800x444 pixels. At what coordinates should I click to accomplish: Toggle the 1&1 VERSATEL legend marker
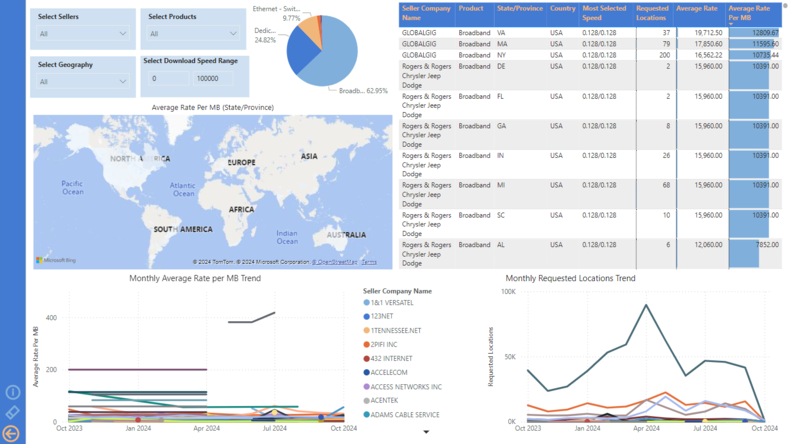click(367, 303)
